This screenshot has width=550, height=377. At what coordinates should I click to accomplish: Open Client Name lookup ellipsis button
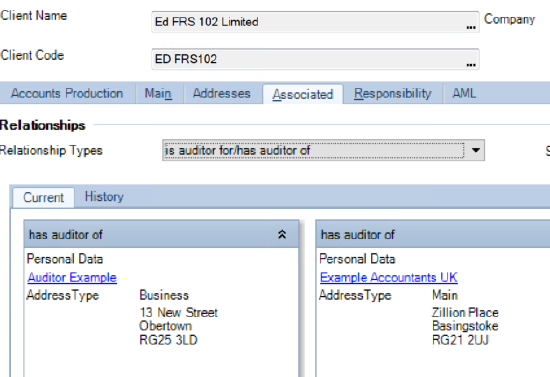471,27
